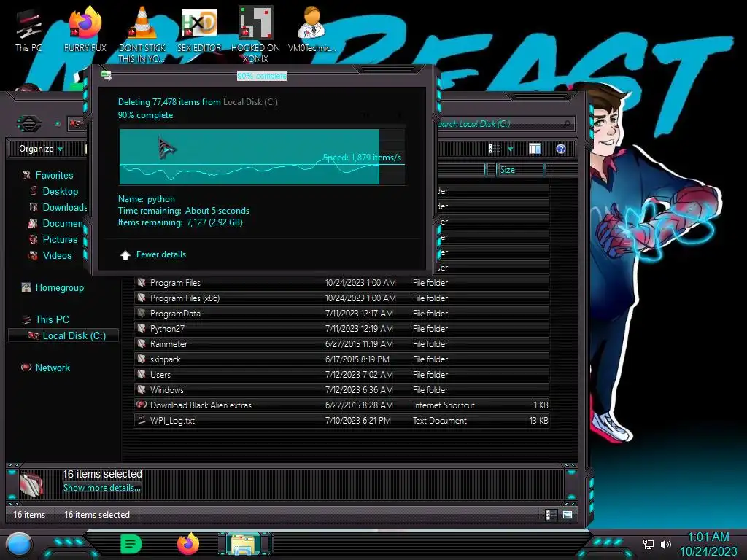Toggle the Explorer preview pane icon
The image size is (747, 560).
[535, 149]
